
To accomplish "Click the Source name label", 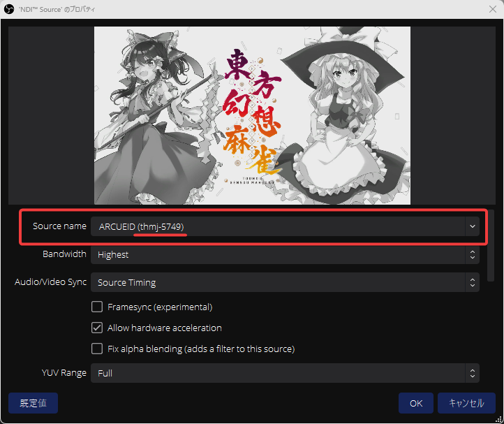I will 59,226.
